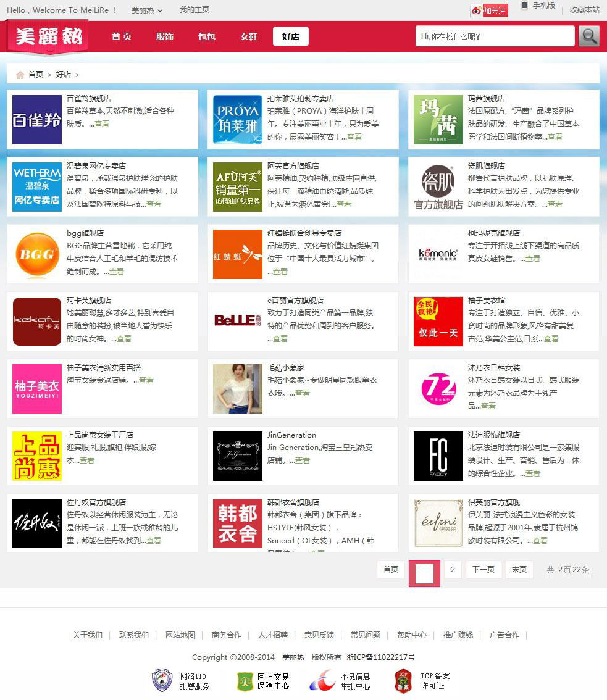Click 收藏本站 to bookmark the site
The width and height of the screenshot is (607, 700).
[585, 10]
